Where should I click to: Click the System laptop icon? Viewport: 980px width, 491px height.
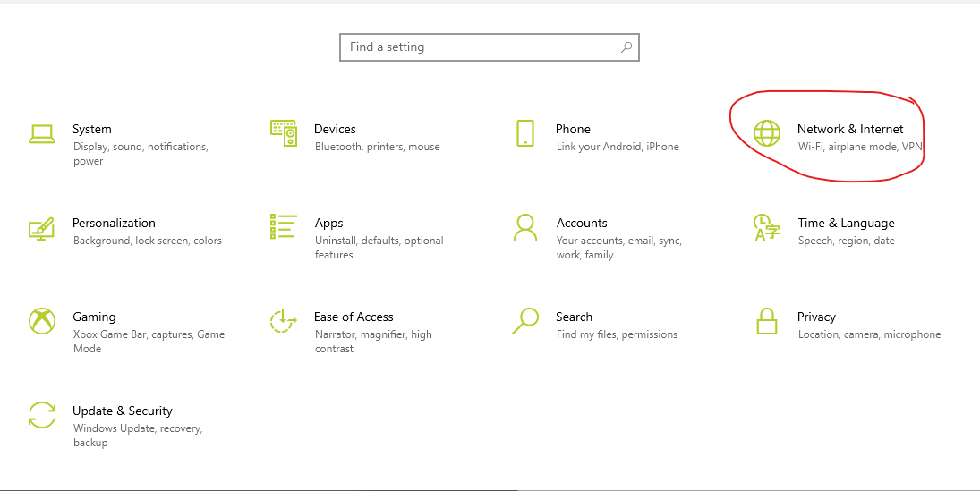click(x=42, y=133)
